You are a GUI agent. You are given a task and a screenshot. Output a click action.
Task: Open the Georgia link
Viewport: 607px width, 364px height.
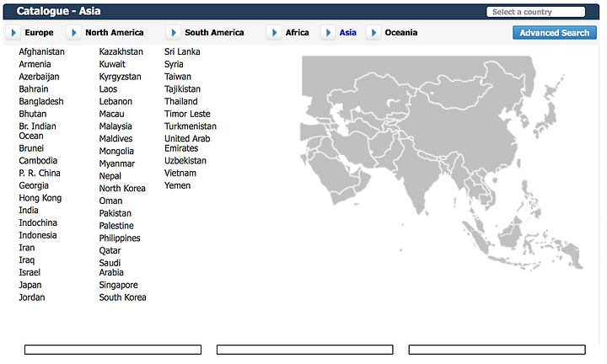click(x=34, y=185)
